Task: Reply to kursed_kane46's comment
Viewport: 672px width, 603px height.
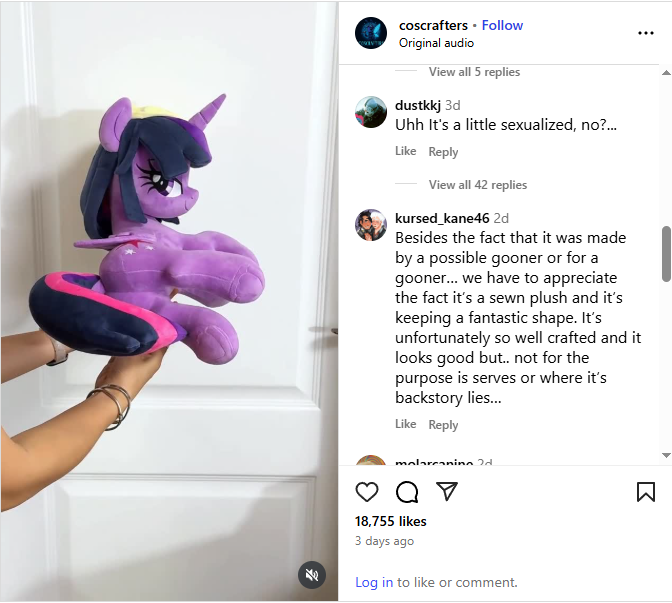Action: (x=443, y=425)
